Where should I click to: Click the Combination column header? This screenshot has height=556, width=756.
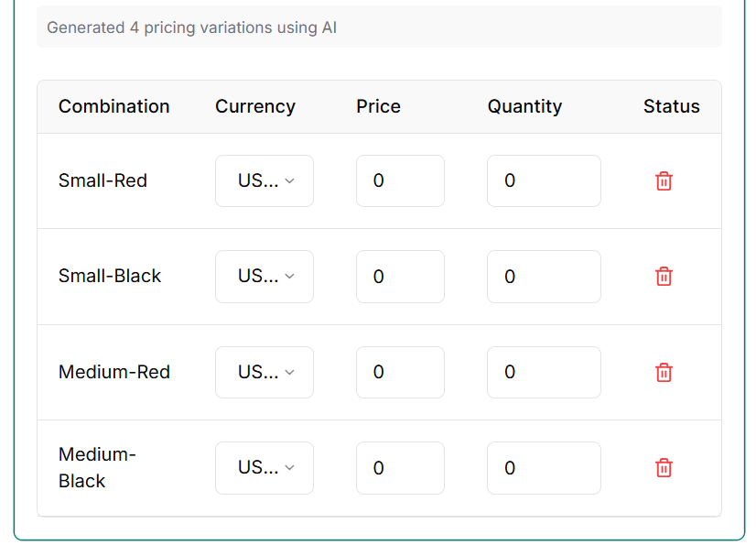pyautogui.click(x=113, y=106)
